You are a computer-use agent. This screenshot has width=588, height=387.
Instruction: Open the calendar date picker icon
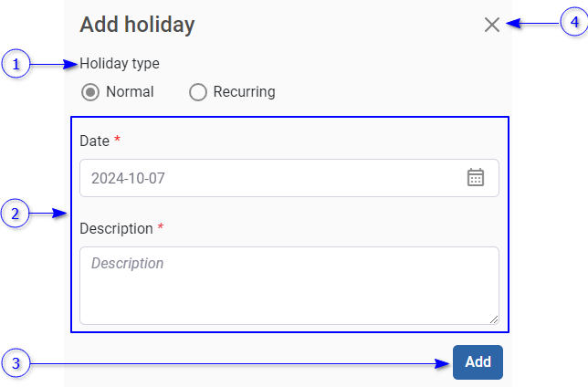tap(476, 177)
